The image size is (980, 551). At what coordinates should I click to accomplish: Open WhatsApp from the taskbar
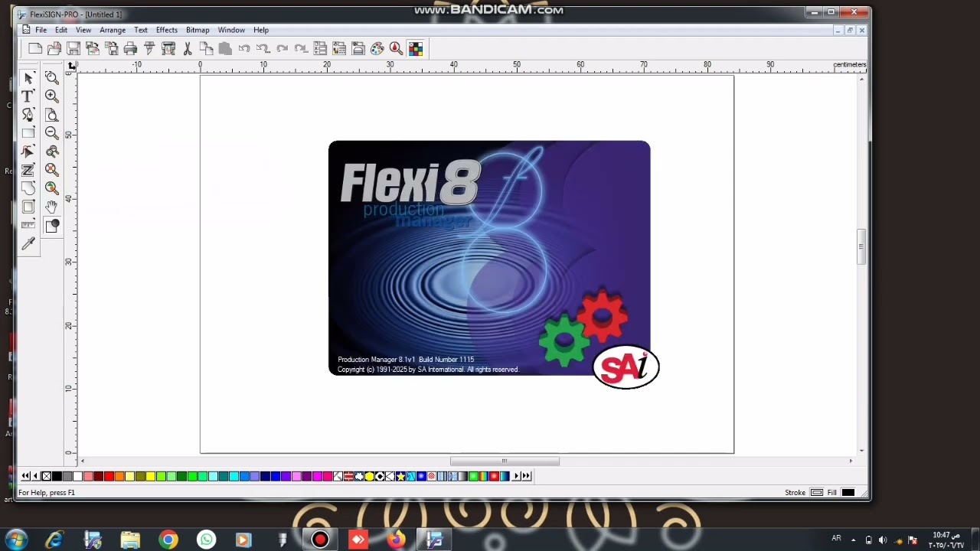pos(206,540)
